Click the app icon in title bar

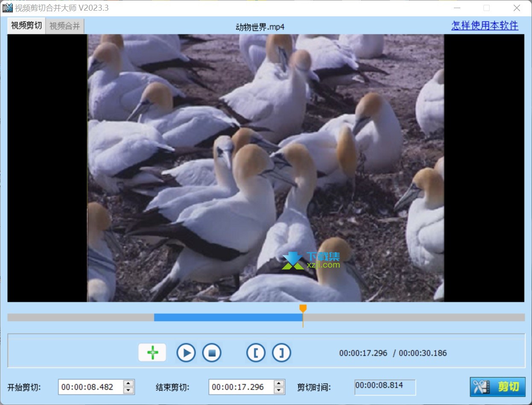tap(8, 8)
